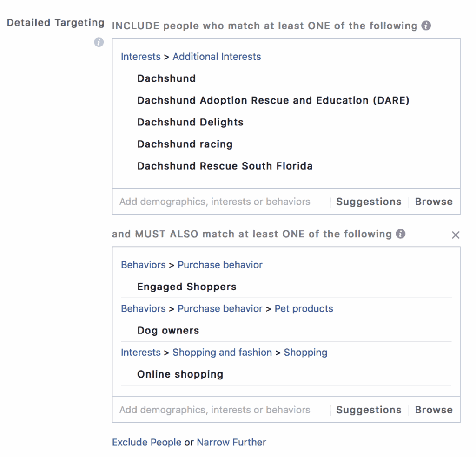This screenshot has width=476, height=457.
Task: Click the info icon beside INCLUDE condition
Action: click(426, 26)
